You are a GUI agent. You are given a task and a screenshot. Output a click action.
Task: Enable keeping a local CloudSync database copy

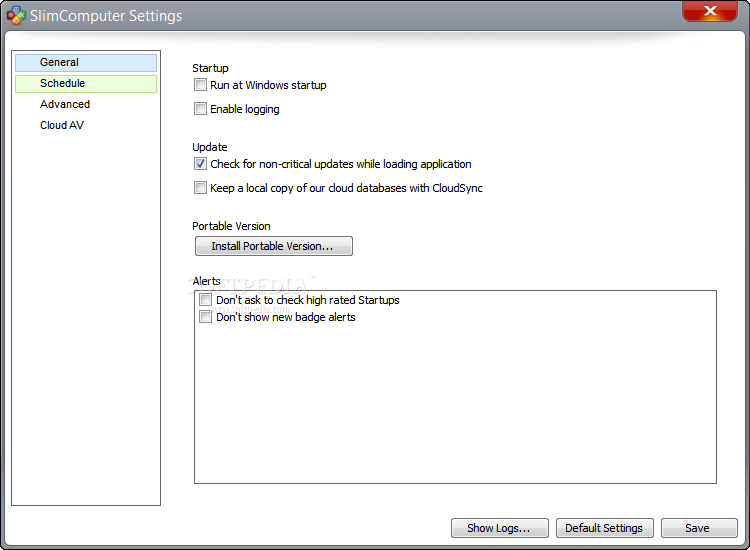pyautogui.click(x=200, y=188)
